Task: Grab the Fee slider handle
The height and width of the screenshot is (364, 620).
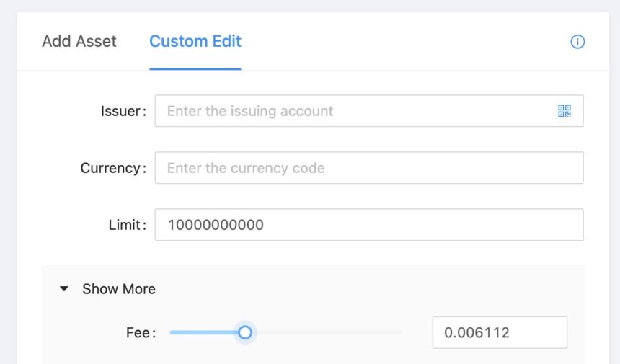Action: point(245,332)
